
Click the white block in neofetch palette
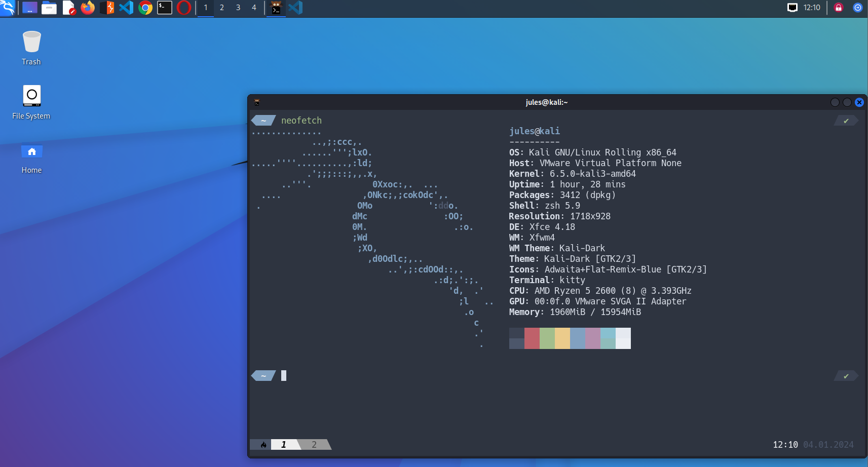[x=623, y=338]
